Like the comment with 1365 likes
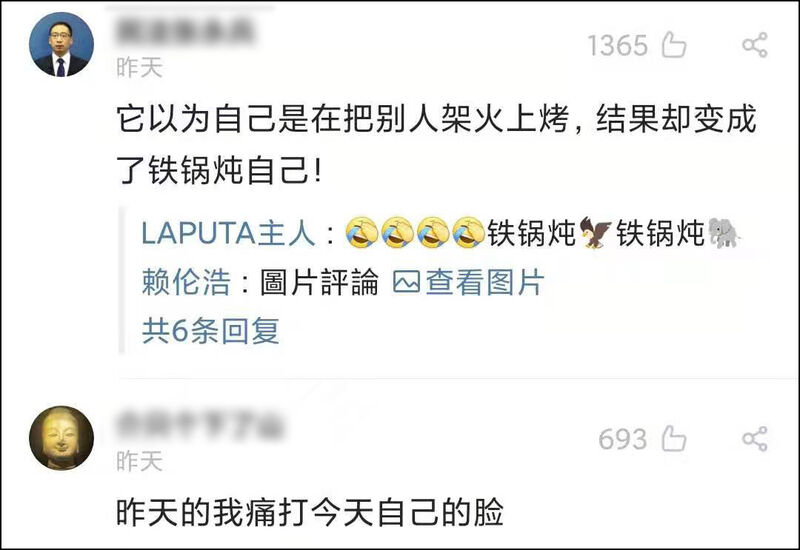Image resolution: width=800 pixels, height=550 pixels. point(674,45)
